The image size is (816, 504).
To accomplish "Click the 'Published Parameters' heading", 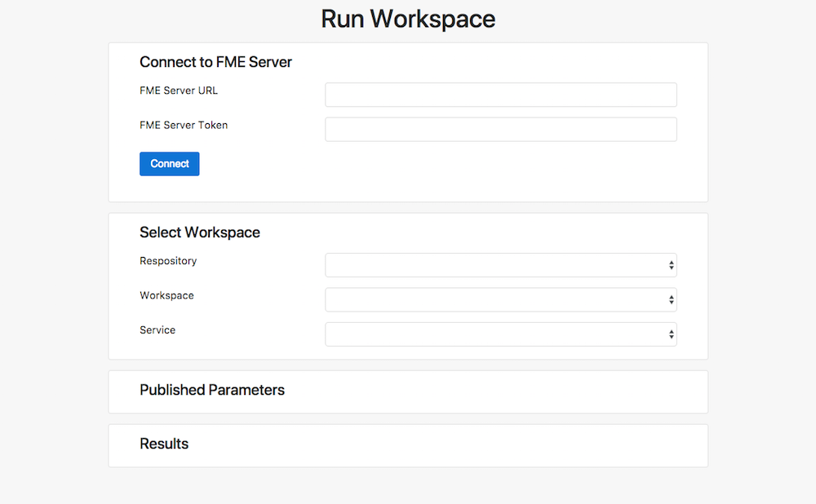I will tap(212, 390).
